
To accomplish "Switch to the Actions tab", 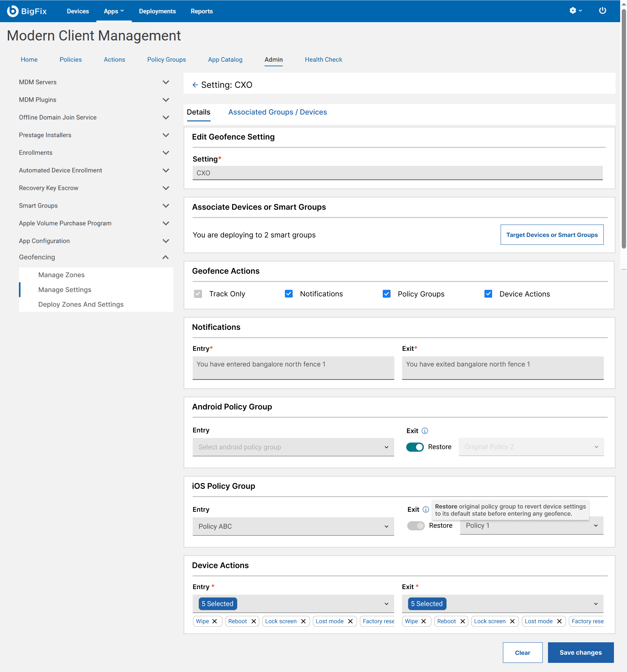I will click(114, 59).
